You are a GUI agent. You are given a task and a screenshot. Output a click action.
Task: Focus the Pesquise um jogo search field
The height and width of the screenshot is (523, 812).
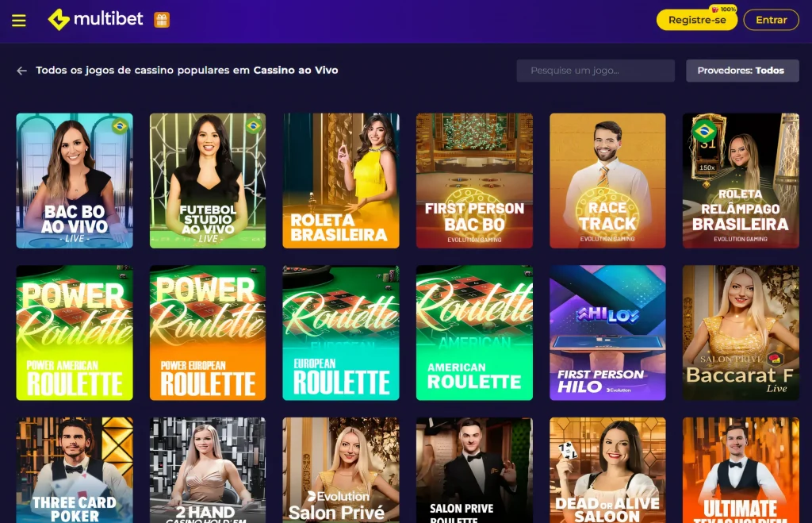coord(596,71)
